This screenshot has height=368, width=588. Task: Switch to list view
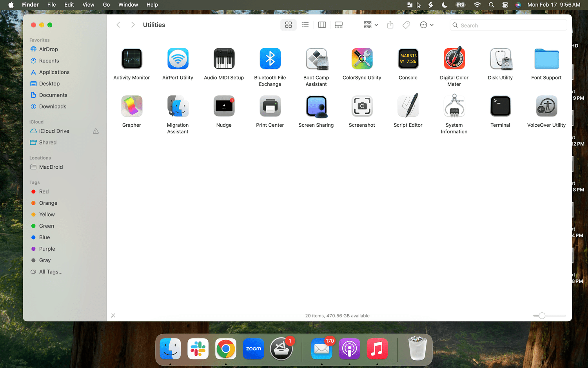[x=305, y=25]
